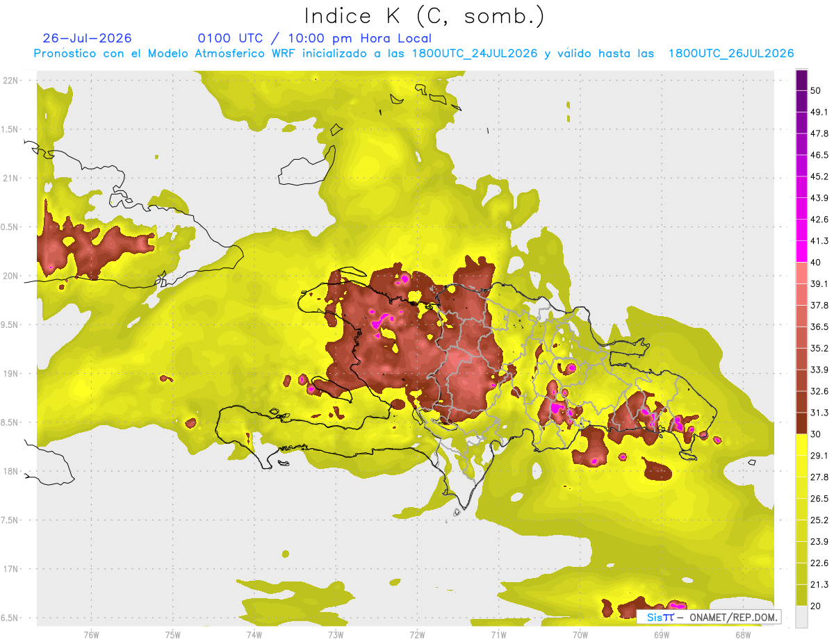Click the date label "26-Jul-2026"

coord(87,38)
